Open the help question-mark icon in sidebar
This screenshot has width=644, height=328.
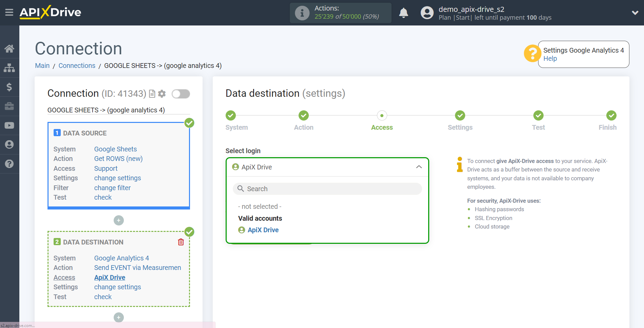tap(10, 164)
